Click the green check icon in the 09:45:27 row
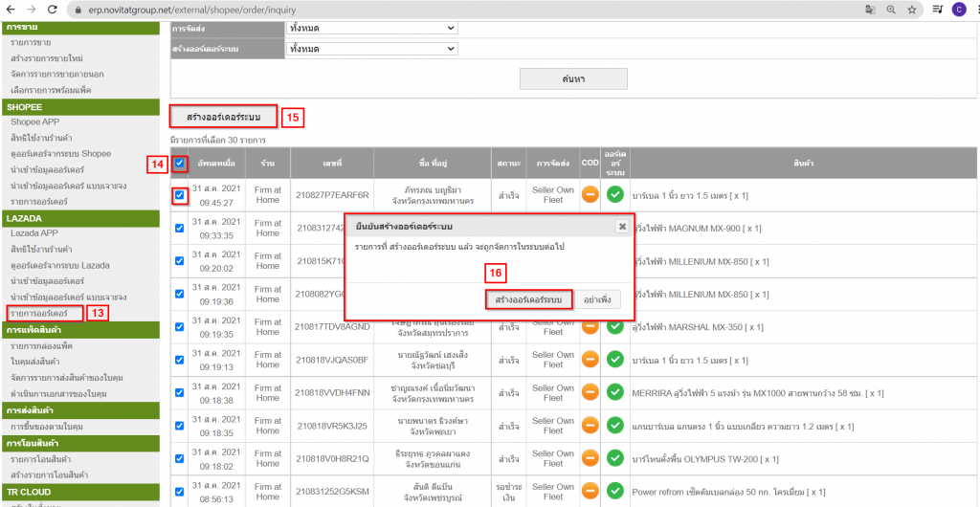Viewport: 980px width, 507px height. coord(614,195)
